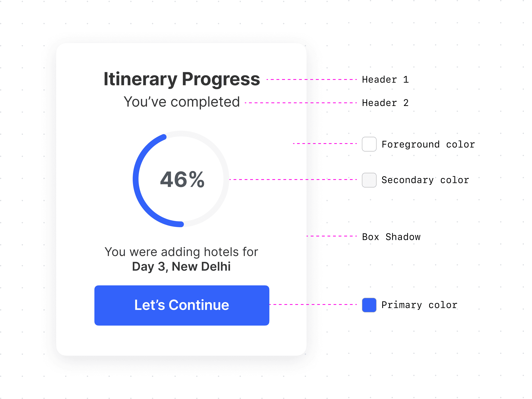
Task: Click the Primary color label text
Action: click(x=419, y=305)
